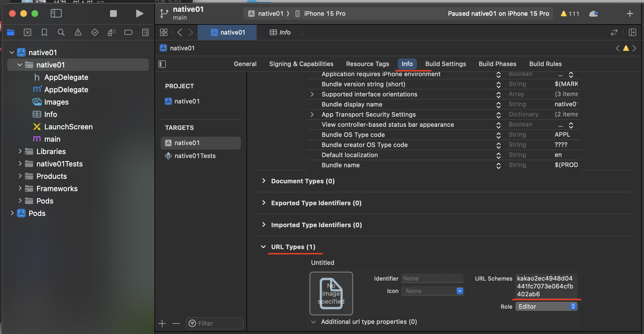
Task: Hide the project and targets list
Action: click(x=162, y=64)
